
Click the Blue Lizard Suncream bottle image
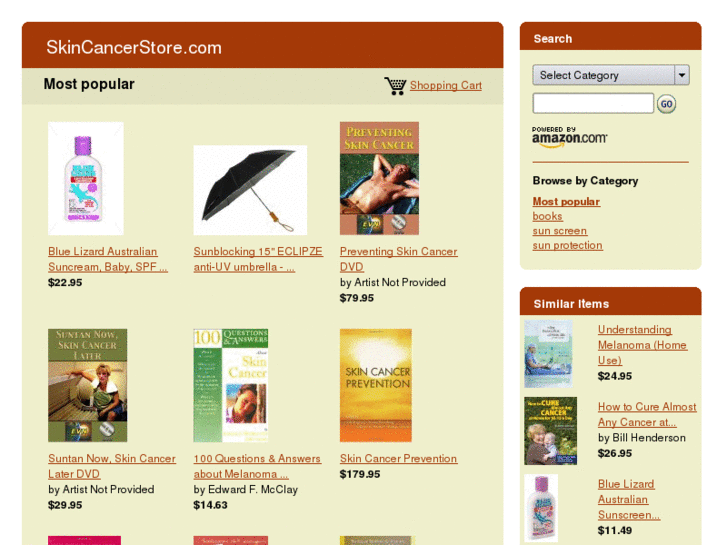click(86, 178)
